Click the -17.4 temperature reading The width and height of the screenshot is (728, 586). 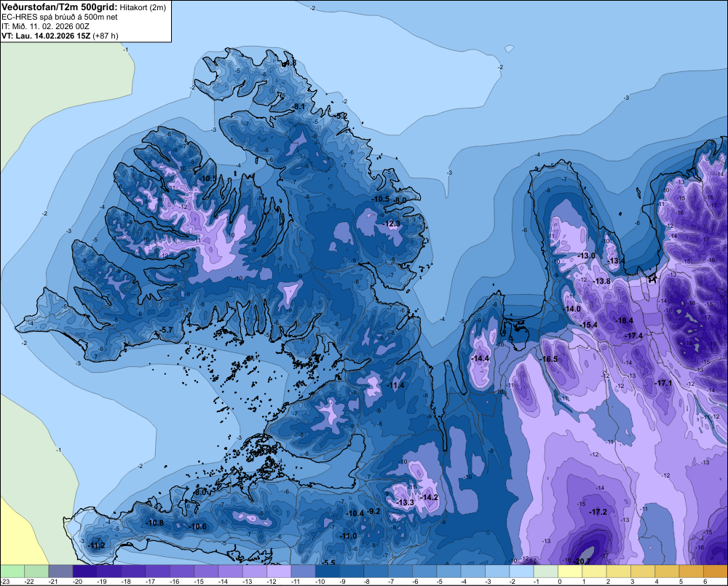[634, 336]
